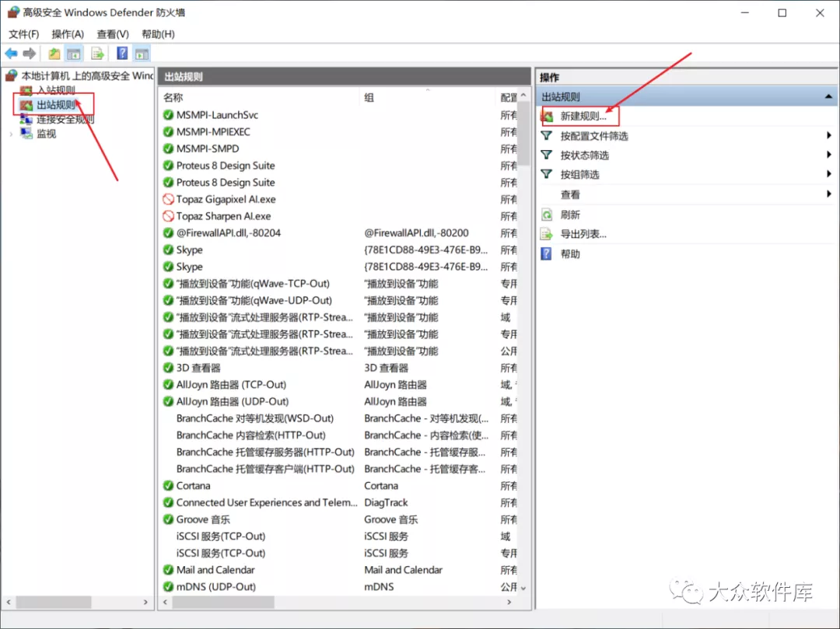The image size is (840, 629).
Task: Select 入站规则 in the left tree
Action: point(56,91)
